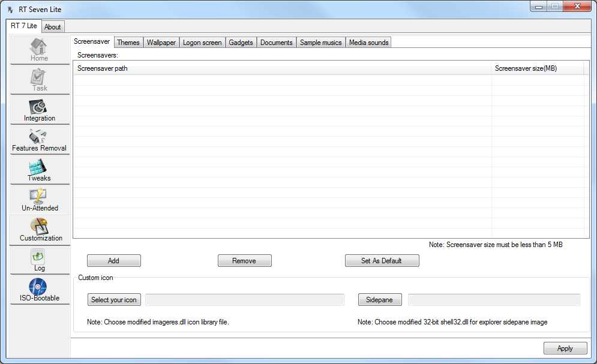Image resolution: width=597 pixels, height=364 pixels.
Task: Switch to the About tab
Action: (x=53, y=27)
